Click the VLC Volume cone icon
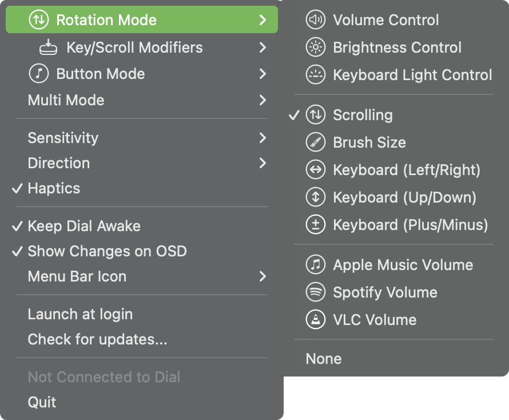 coord(315,320)
